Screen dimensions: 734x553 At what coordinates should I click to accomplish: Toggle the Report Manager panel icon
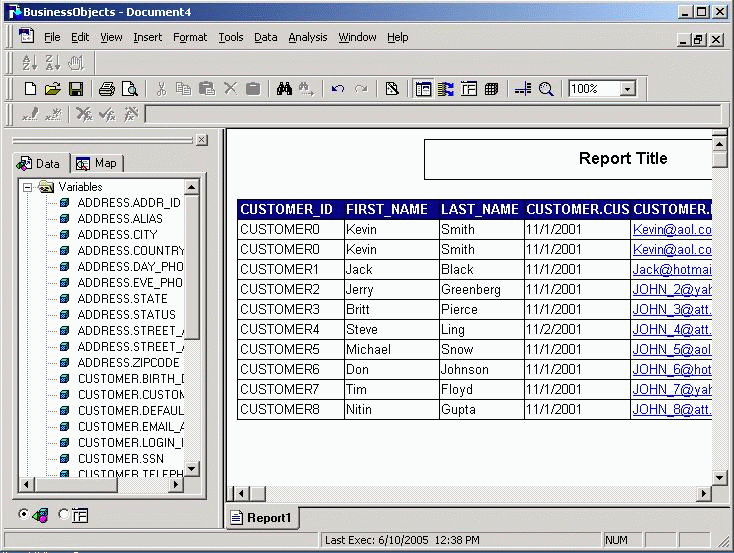tap(423, 88)
